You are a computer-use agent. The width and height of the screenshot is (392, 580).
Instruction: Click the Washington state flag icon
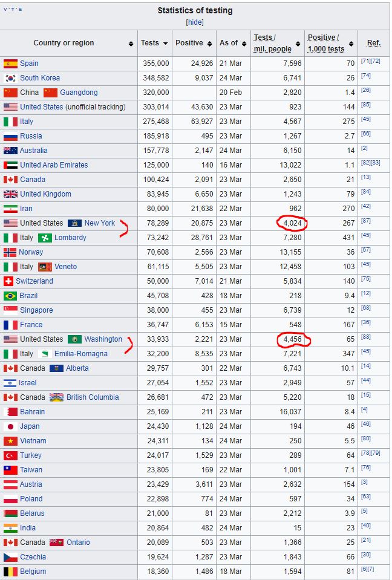pos(74,339)
